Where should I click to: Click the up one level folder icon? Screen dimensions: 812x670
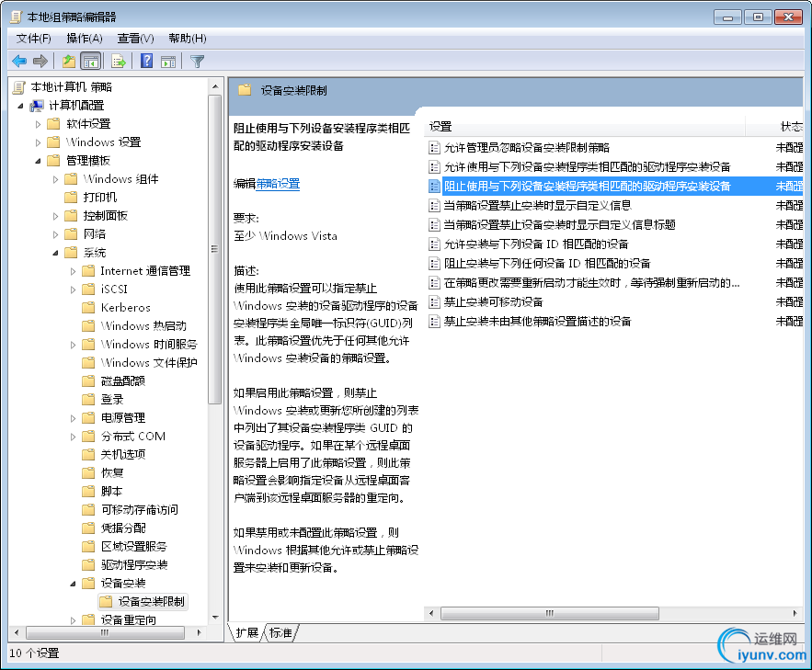68,61
